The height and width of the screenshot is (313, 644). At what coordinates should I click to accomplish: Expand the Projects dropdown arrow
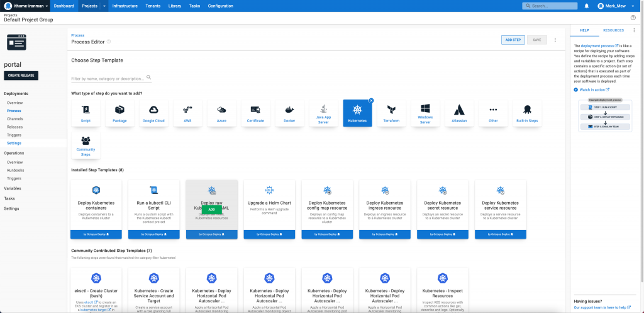pos(104,6)
